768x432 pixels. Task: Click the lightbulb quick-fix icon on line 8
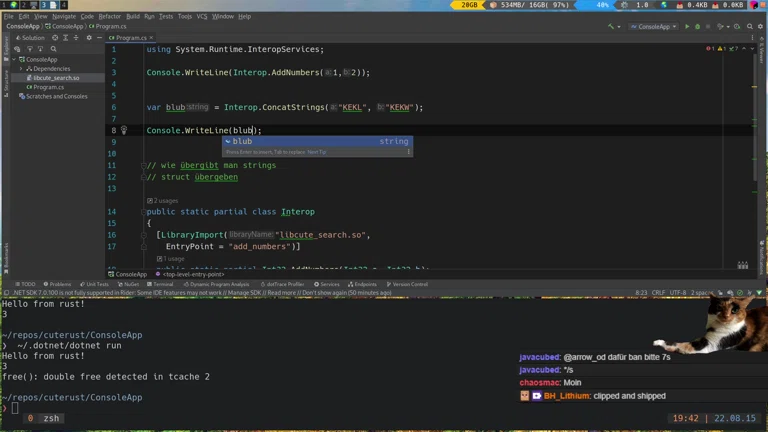(x=124, y=130)
